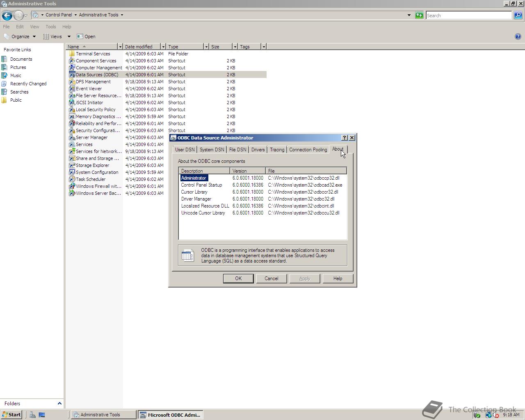This screenshot has height=420, width=525.
Task: Open the Date modified column dropdown
Action: (x=163, y=47)
